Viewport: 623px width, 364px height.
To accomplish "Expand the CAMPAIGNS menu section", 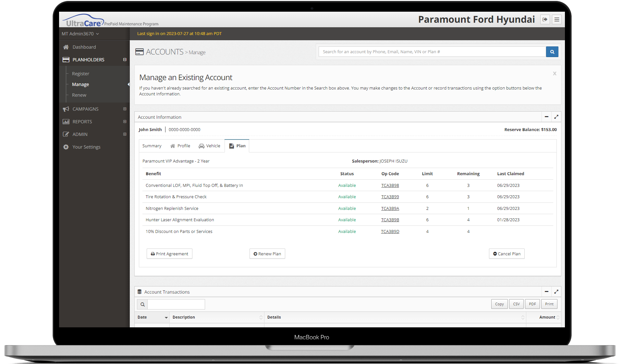I will [125, 109].
